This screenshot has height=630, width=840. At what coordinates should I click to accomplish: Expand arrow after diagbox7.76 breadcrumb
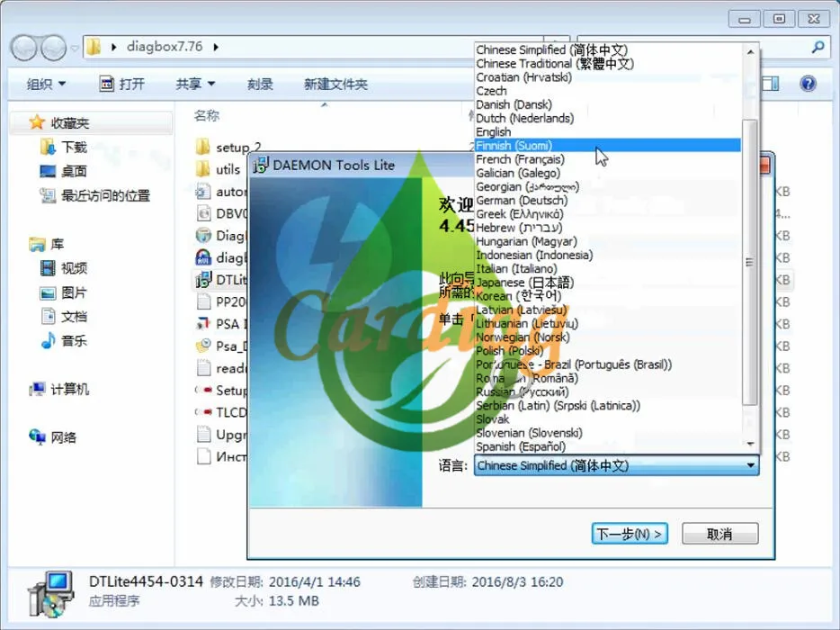[x=215, y=47]
